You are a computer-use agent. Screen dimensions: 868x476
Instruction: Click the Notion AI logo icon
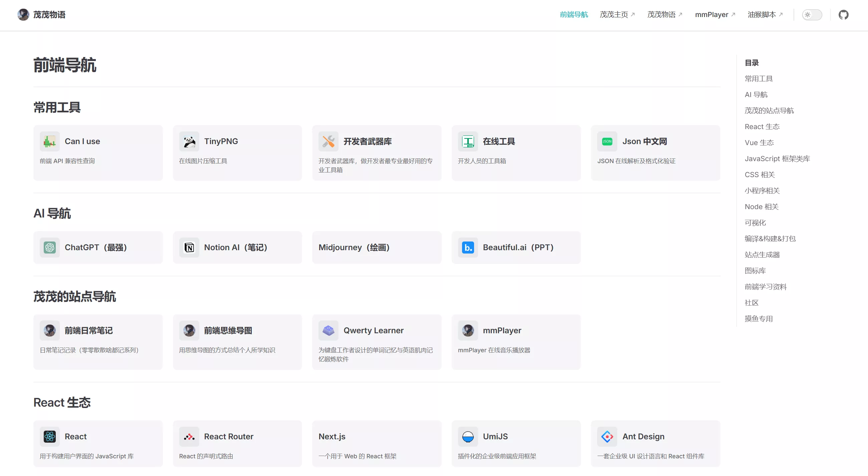189,248
